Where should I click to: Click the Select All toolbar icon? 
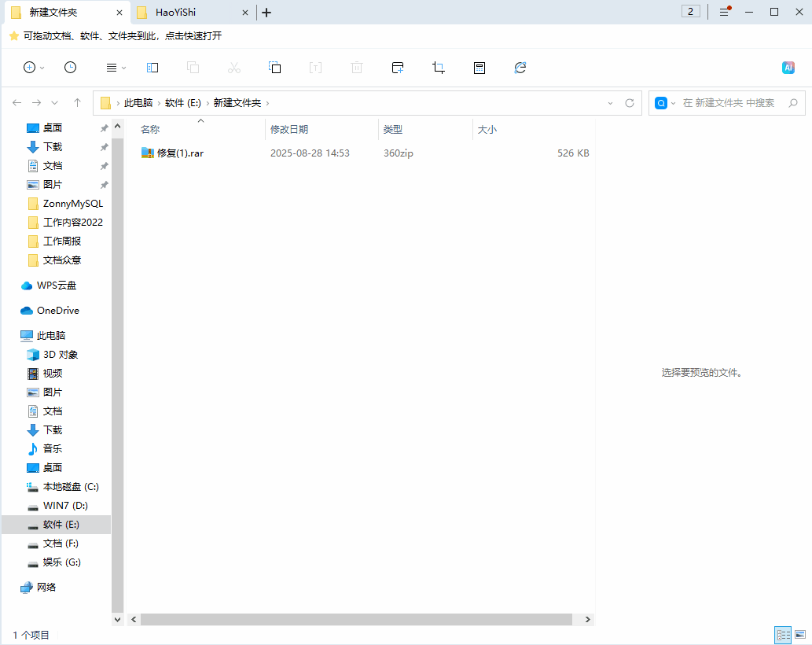[x=274, y=68]
